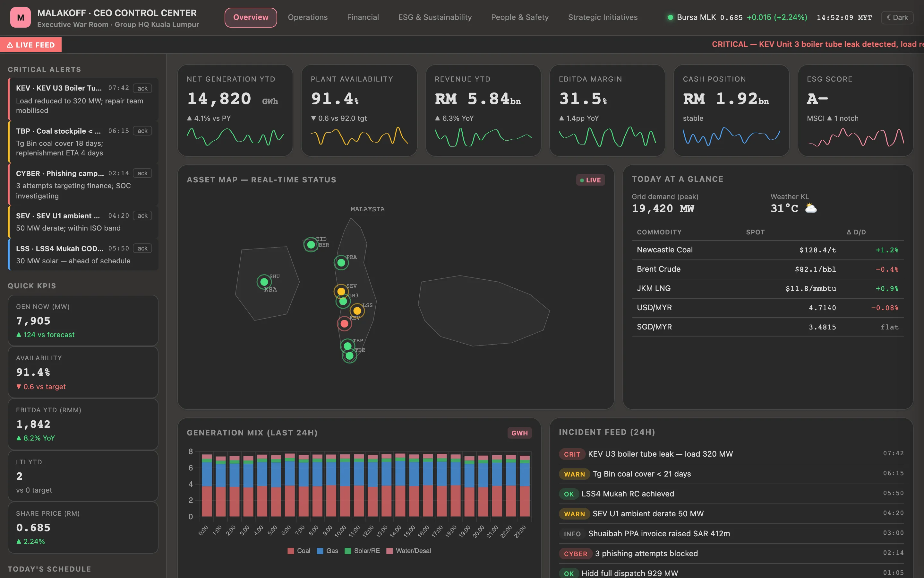Click the INFO badge for Shuaibah invoice
The height and width of the screenshot is (578, 924).
(x=572, y=534)
